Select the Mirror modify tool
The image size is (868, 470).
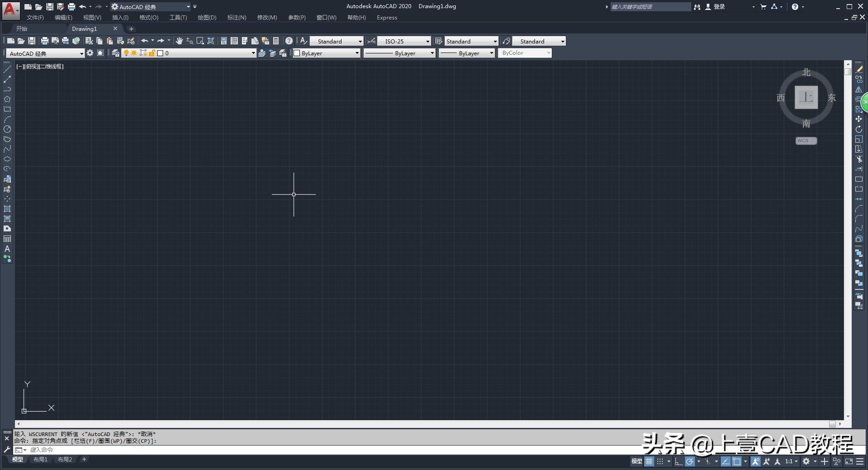coord(859,89)
